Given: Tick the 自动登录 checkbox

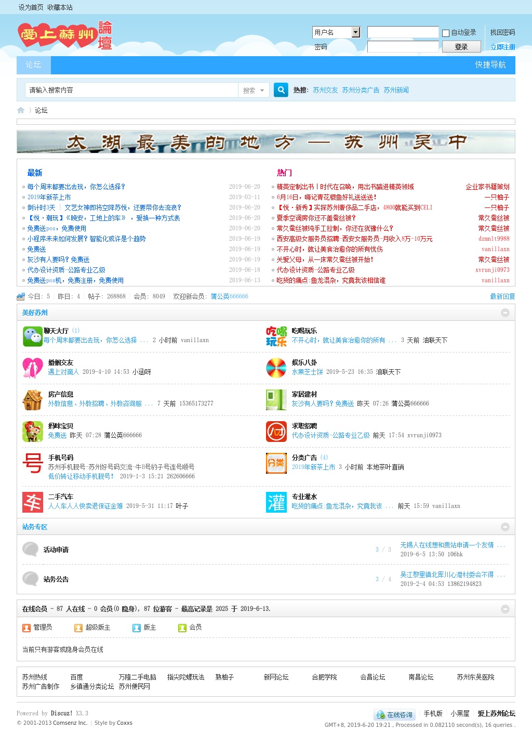Looking at the screenshot, I should (446, 33).
